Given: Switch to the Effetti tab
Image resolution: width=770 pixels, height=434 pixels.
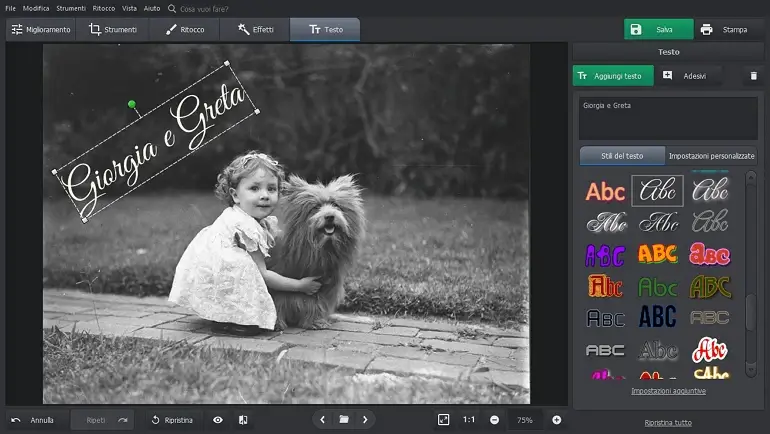Looking at the screenshot, I should pos(255,29).
